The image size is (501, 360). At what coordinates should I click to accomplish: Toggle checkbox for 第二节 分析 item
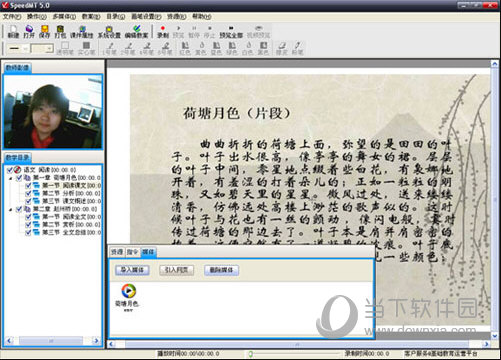pyautogui.click(x=28, y=193)
